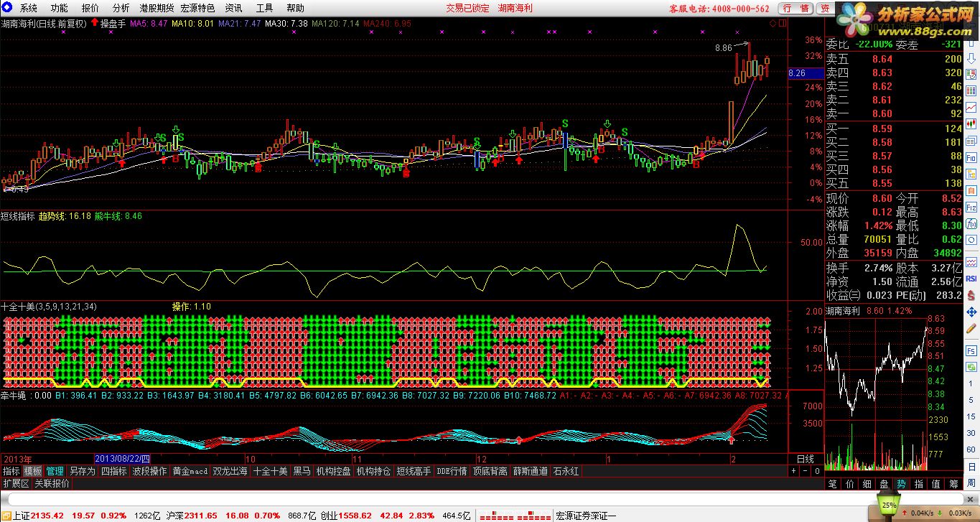Select the DDE行情 template tab
980x522 pixels.
(452, 471)
